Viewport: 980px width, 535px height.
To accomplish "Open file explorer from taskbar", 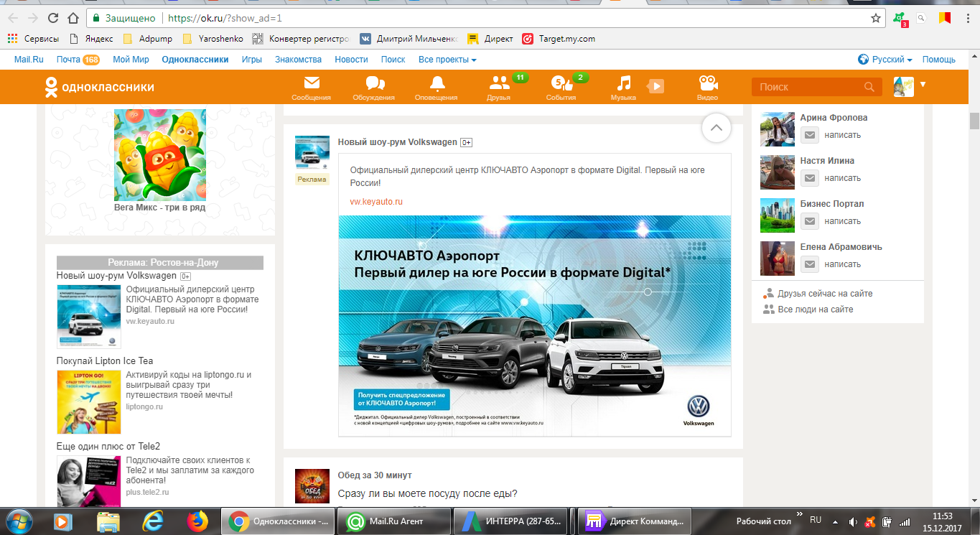I will pyautogui.click(x=108, y=521).
